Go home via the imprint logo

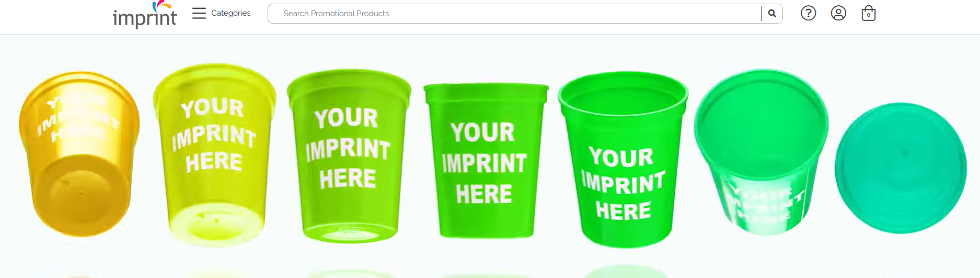point(145,15)
